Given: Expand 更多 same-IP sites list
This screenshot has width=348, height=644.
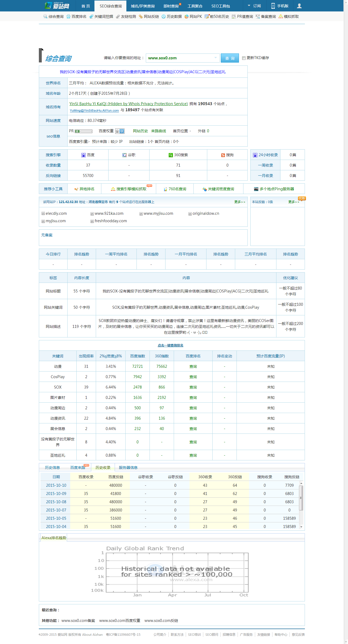Looking at the screenshot, I should (240, 202).
